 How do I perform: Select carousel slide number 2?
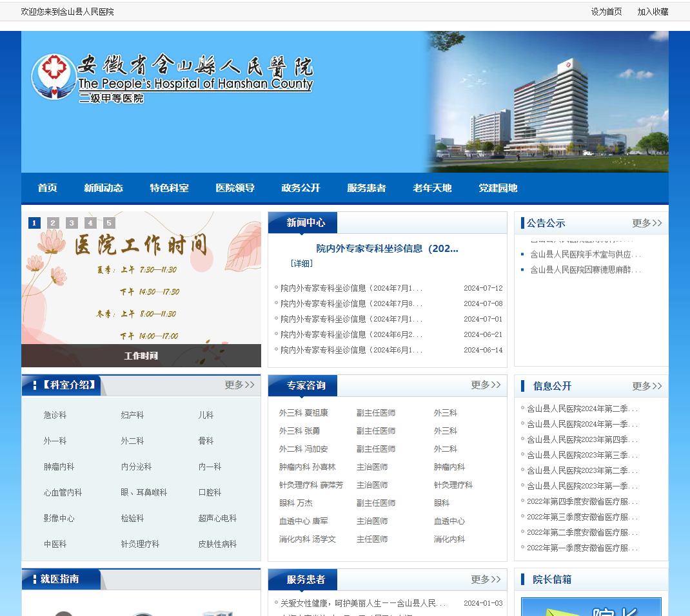[x=53, y=223]
